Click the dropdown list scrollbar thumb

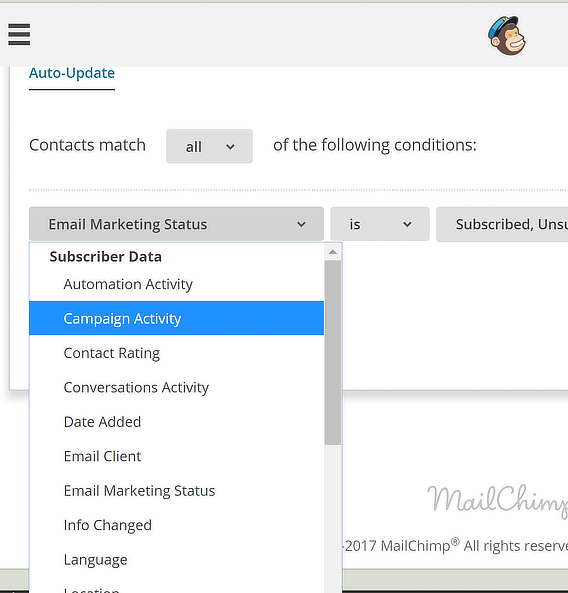tap(333, 352)
